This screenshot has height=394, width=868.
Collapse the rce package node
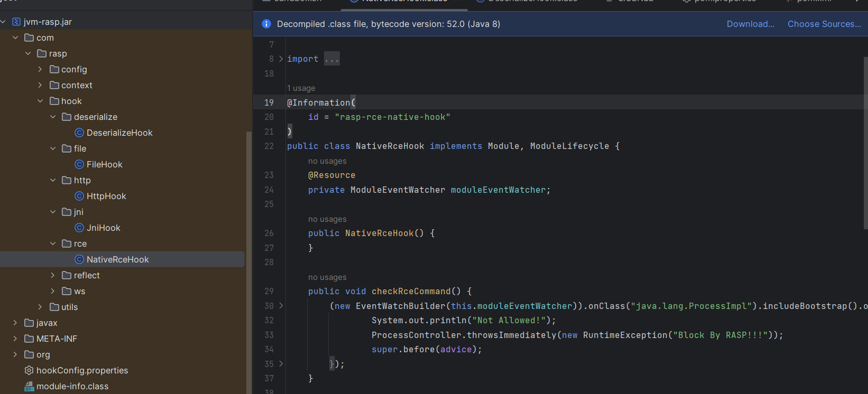point(53,243)
